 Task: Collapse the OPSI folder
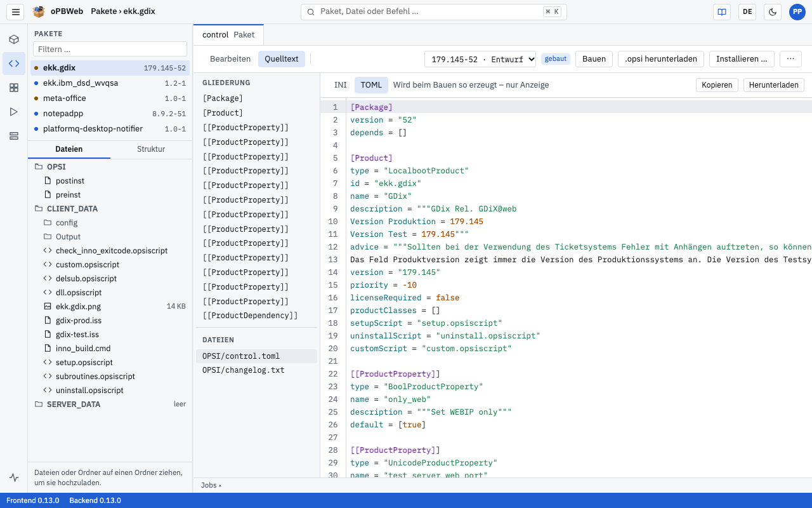coord(110,166)
